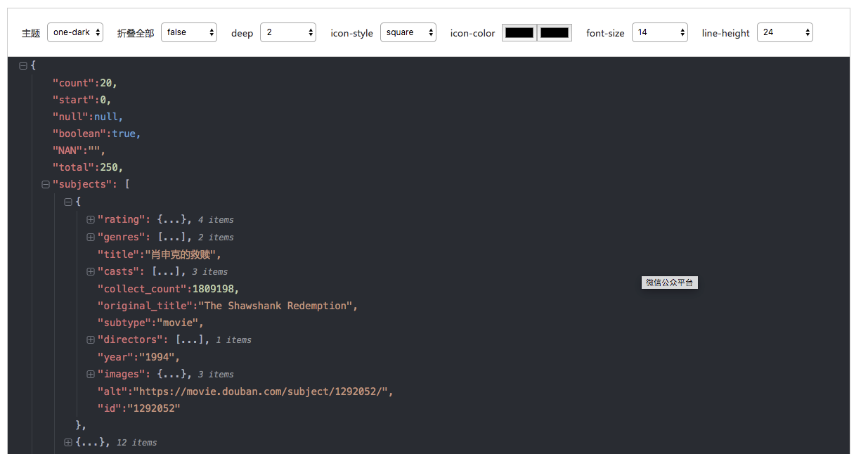Collapse the first subject object icon

(x=67, y=202)
